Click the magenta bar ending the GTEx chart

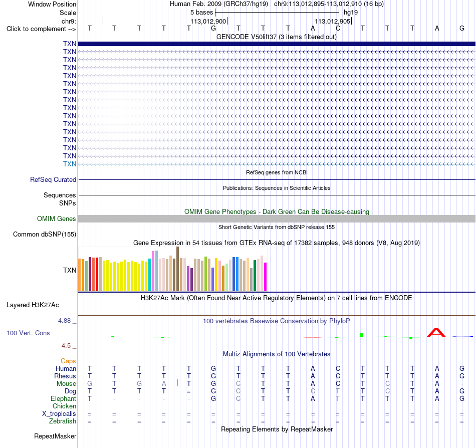[266, 277]
